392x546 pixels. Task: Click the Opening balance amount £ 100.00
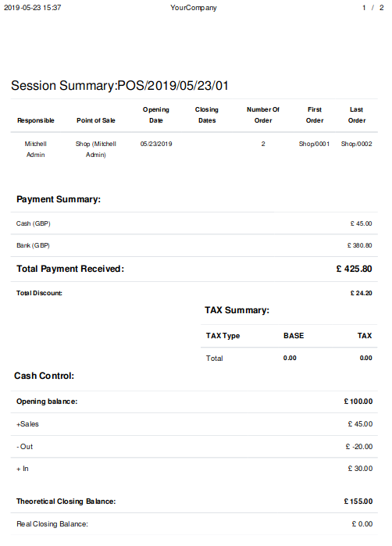358,401
